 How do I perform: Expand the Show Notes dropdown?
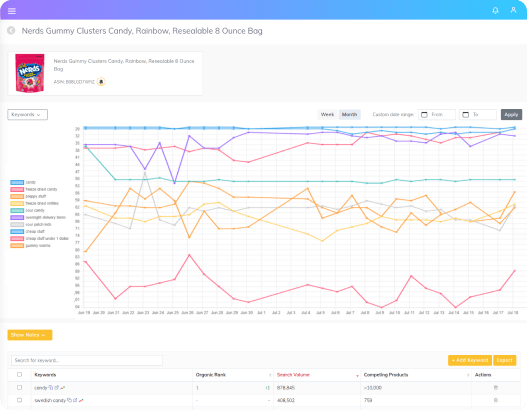coord(30,335)
